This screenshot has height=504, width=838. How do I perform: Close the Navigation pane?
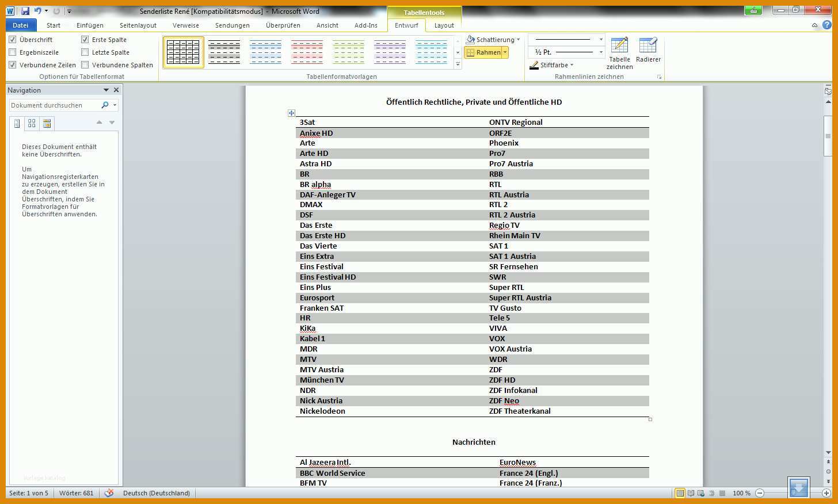[116, 90]
